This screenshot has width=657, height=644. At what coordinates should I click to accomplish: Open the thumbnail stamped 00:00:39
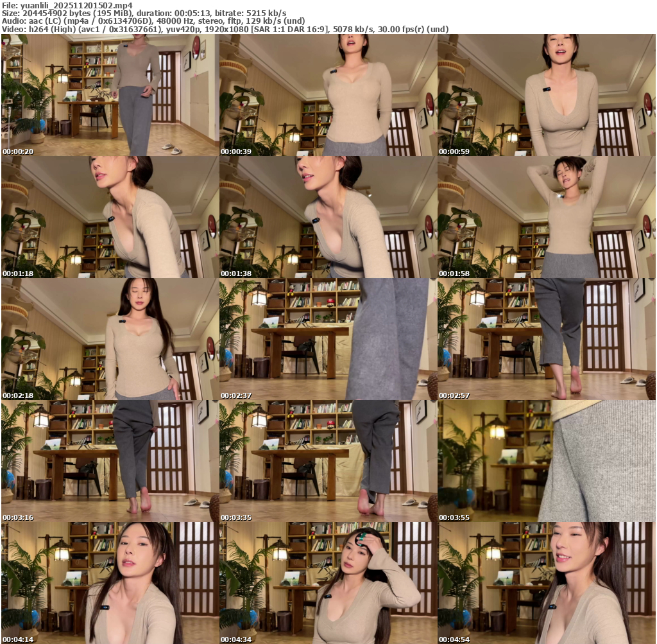328,95
